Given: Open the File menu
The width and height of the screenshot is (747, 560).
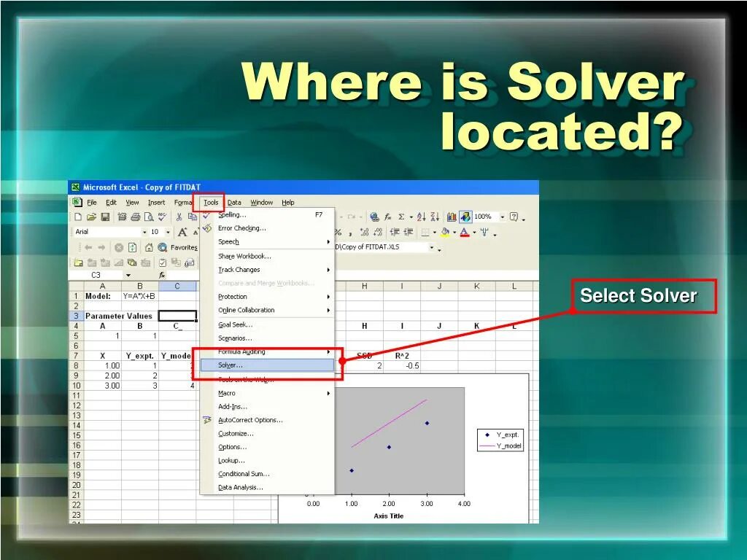Looking at the screenshot, I should tap(92, 203).
